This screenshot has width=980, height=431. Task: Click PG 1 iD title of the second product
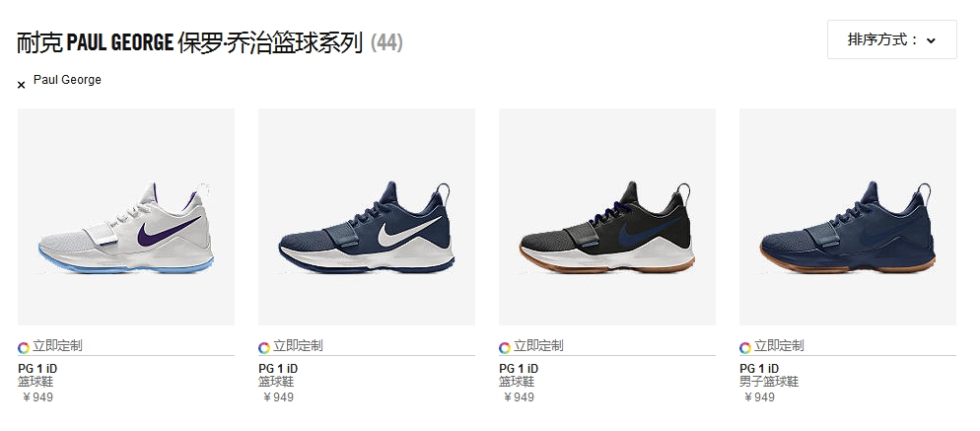click(x=278, y=369)
